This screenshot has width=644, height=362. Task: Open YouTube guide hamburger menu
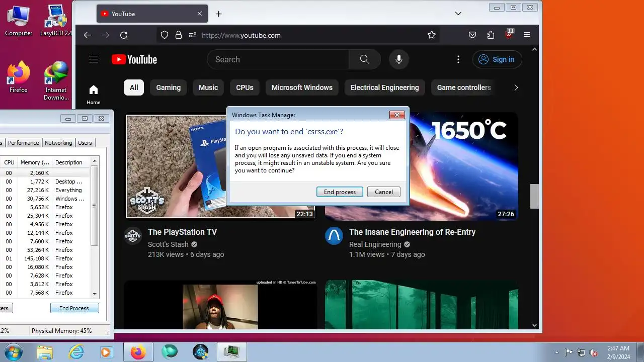[94, 59]
